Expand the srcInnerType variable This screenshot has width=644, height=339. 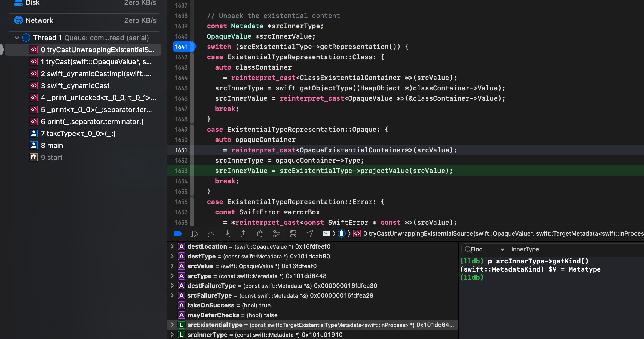tap(172, 335)
